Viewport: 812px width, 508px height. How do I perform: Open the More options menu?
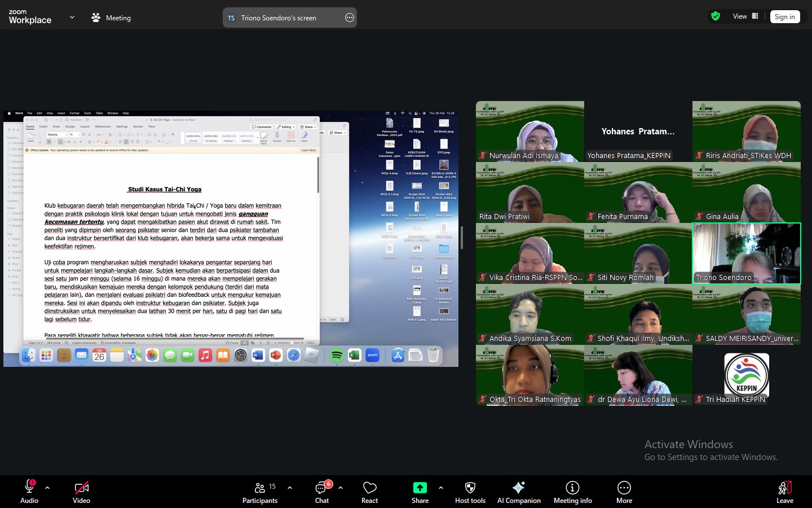point(624,491)
